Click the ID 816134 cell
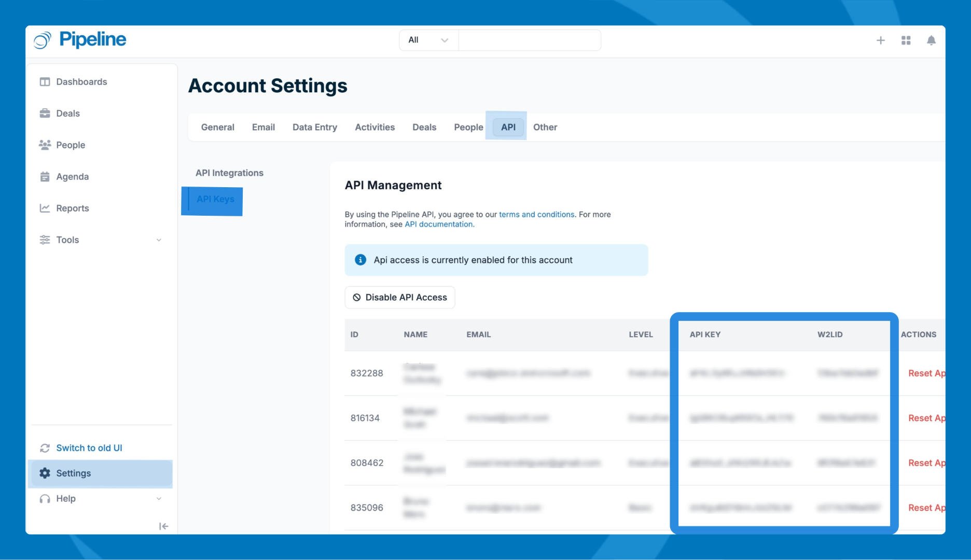The width and height of the screenshot is (971, 560). pos(365,418)
